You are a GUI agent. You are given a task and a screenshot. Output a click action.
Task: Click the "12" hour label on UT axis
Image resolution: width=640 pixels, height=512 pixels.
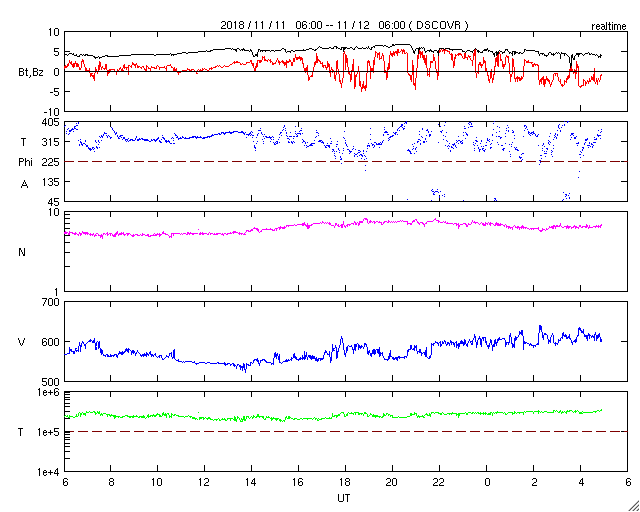[204, 482]
